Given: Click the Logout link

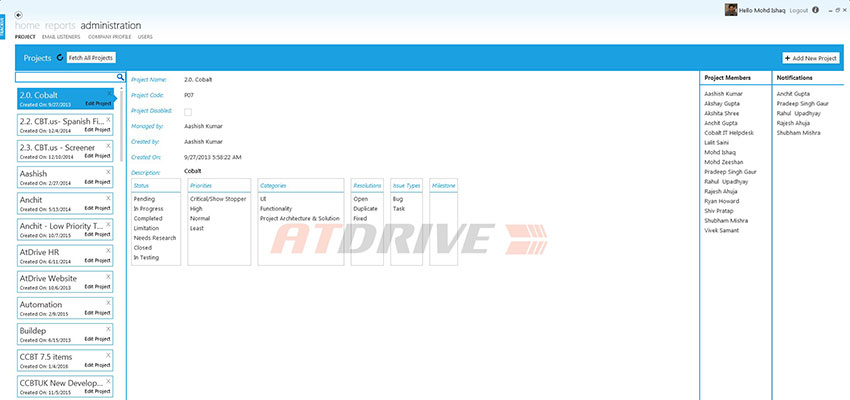Looking at the screenshot, I should (x=799, y=10).
